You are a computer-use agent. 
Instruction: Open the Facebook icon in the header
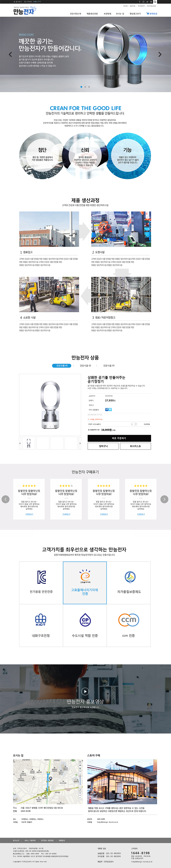(140, 2)
